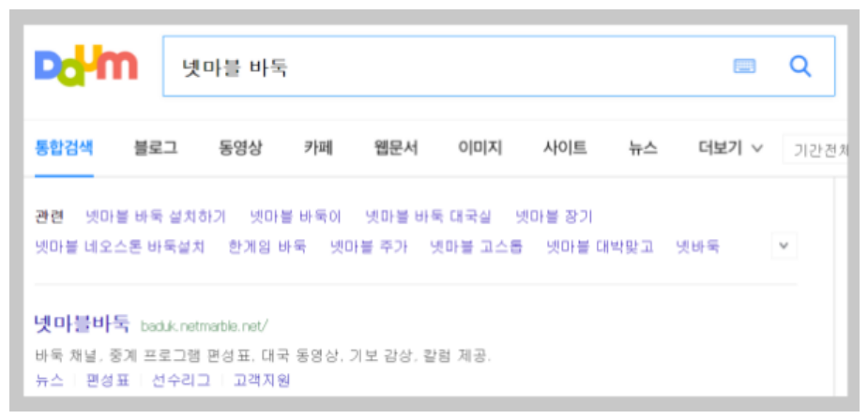The image size is (868, 419).
Task: Switch to the 뉴스 tab
Action: click(643, 148)
